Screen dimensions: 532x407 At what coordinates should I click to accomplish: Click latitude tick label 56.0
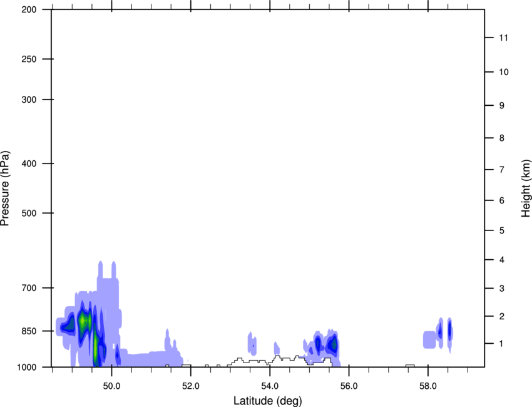349,386
